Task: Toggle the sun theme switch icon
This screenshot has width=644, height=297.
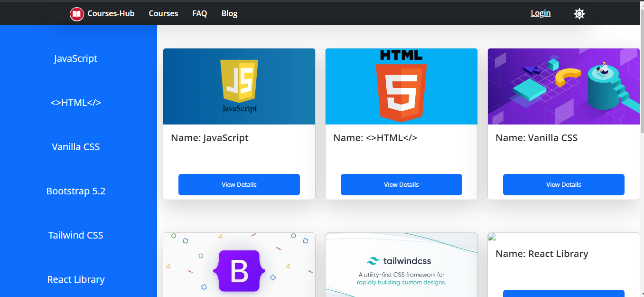Action: pyautogui.click(x=579, y=14)
